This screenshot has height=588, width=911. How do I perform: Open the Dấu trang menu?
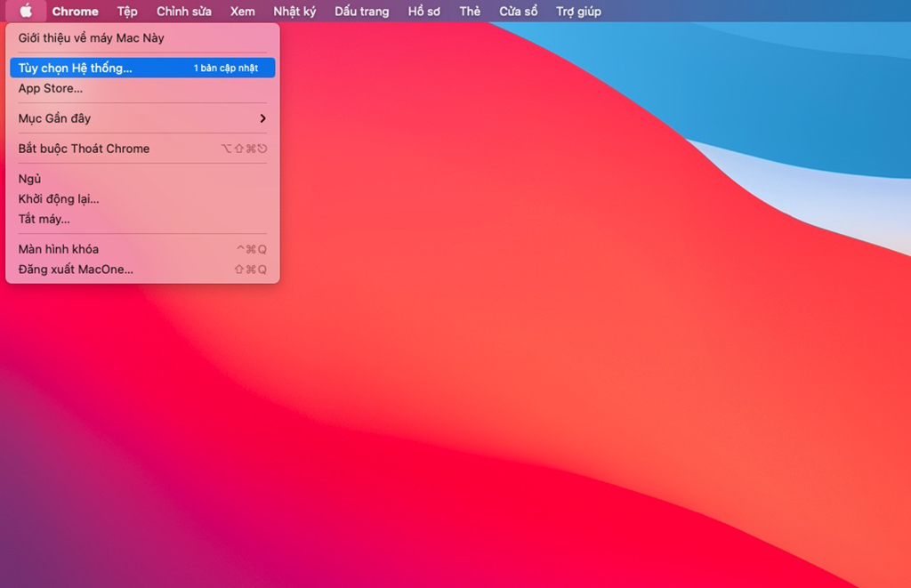361,11
